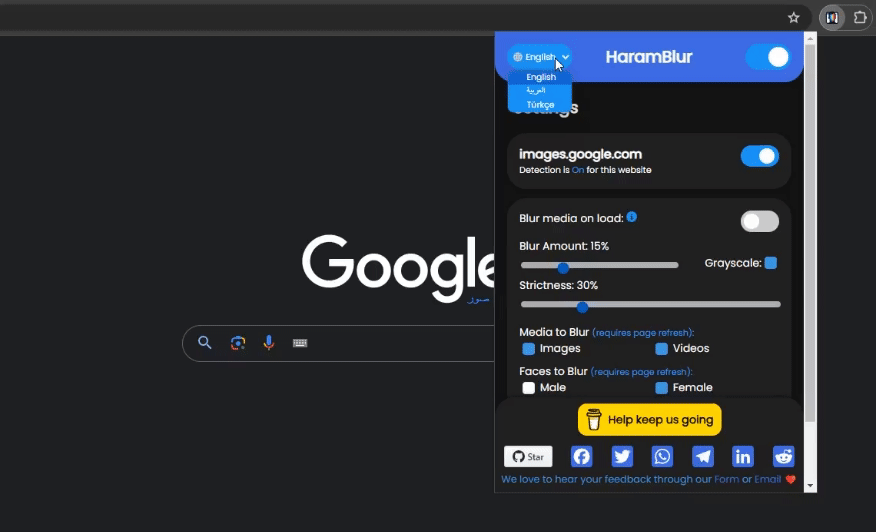
Task: Open the feedback Email link
Action: point(768,479)
